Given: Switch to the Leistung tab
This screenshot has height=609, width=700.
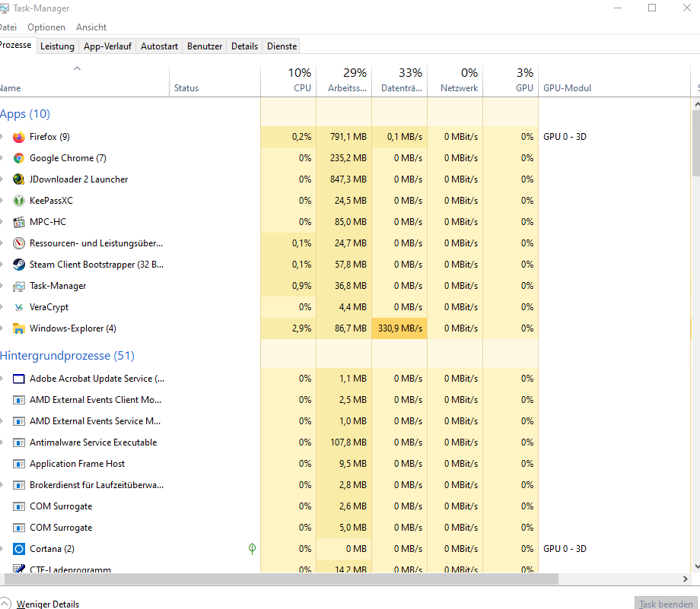Looking at the screenshot, I should point(57,46).
